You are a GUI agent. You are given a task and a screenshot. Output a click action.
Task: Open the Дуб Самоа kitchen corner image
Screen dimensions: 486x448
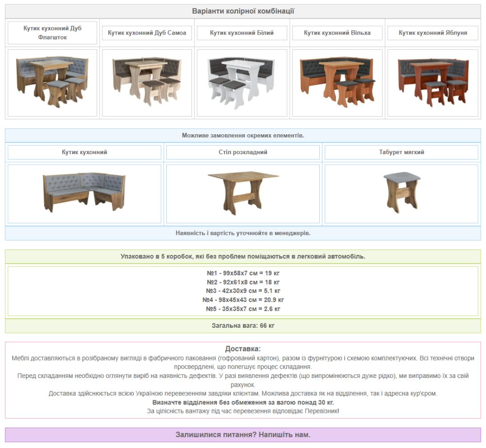tap(147, 82)
